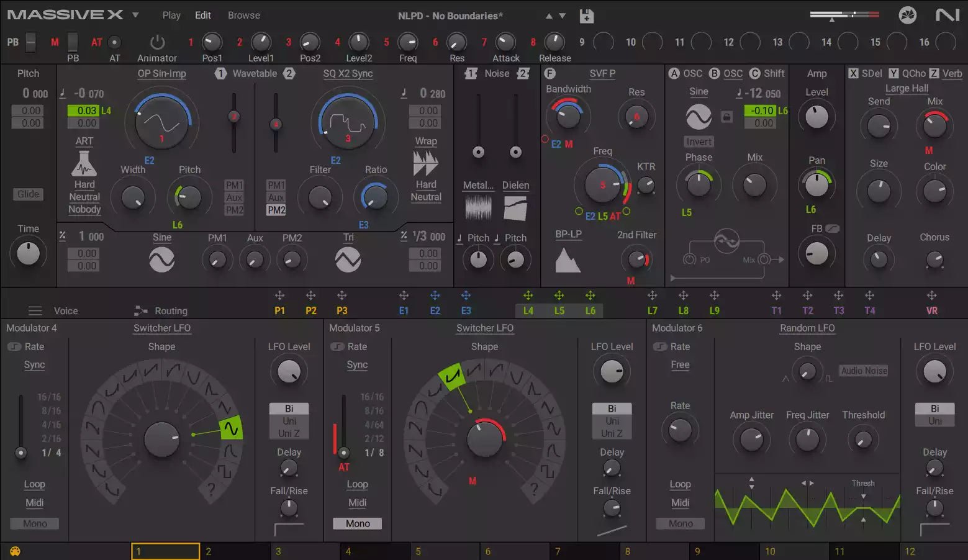Enable Sync on Modulator 5
Image resolution: width=968 pixels, height=560 pixels.
(x=357, y=365)
